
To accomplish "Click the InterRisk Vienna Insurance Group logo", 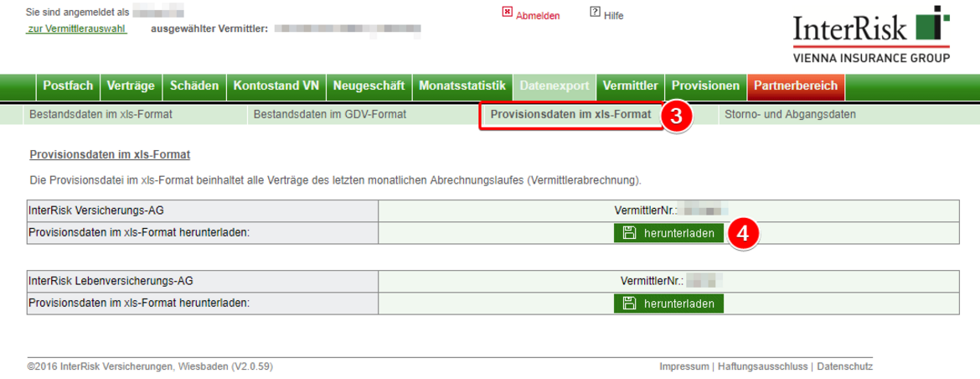I will [x=871, y=34].
